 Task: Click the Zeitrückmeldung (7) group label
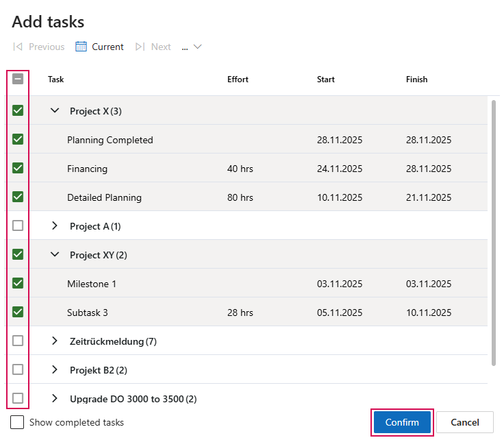pyautogui.click(x=113, y=341)
